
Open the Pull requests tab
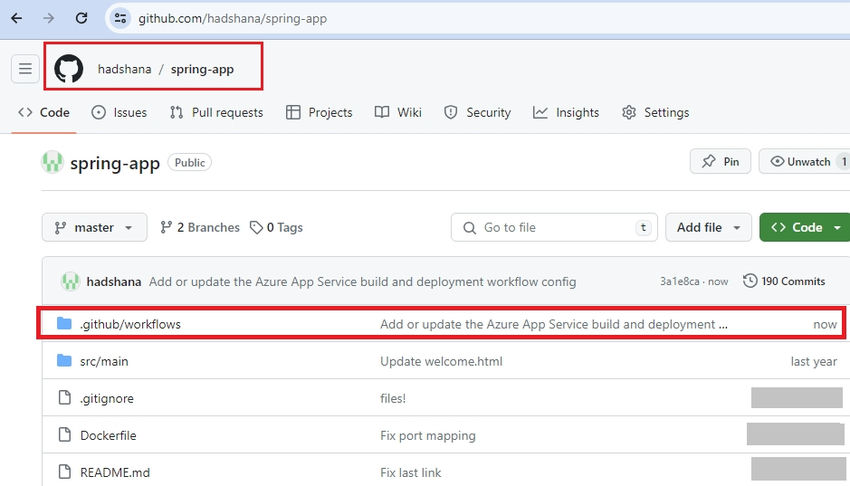click(x=216, y=113)
